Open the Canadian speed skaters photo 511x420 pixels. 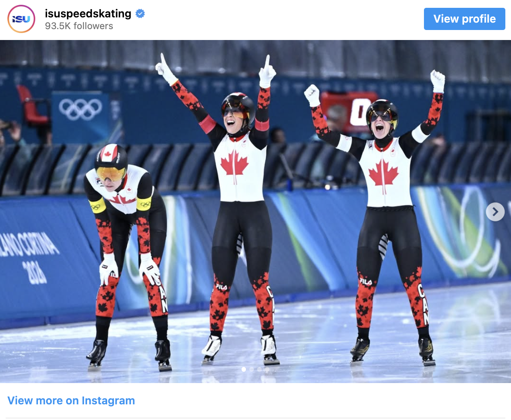[255, 211]
